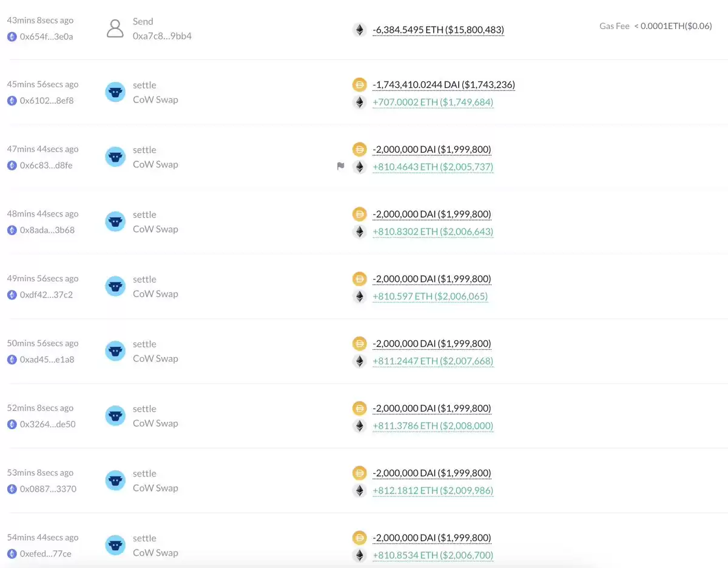
Task: Click the ETH token icon next to +812.1812 ETH
Action: (360, 490)
